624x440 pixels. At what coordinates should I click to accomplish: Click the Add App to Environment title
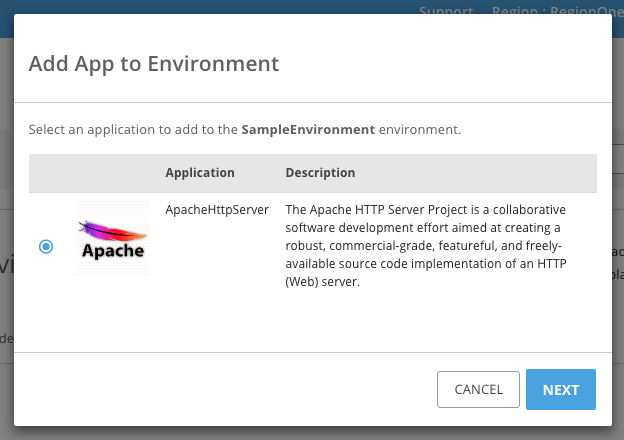pos(153,64)
